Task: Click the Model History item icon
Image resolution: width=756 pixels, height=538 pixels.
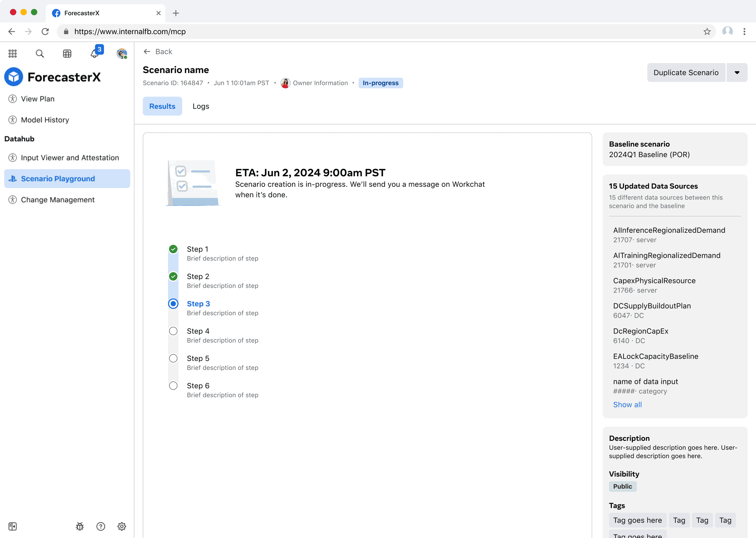Action: coord(13,120)
